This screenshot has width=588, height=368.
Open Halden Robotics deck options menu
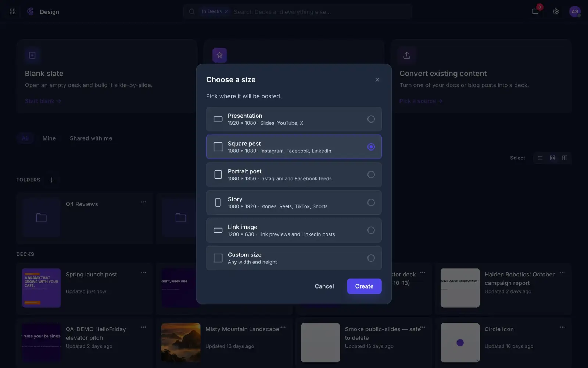[562, 272]
